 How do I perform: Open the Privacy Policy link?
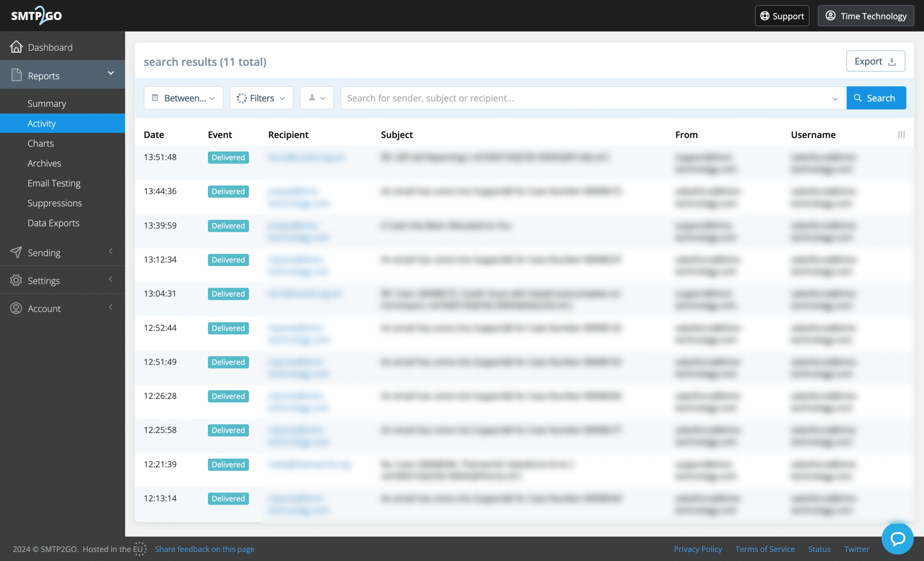coord(697,549)
